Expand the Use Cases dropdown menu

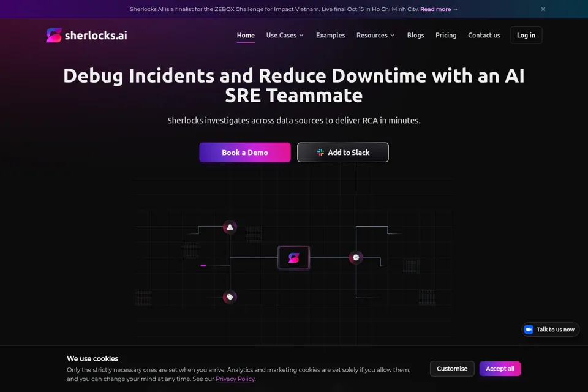pyautogui.click(x=285, y=36)
